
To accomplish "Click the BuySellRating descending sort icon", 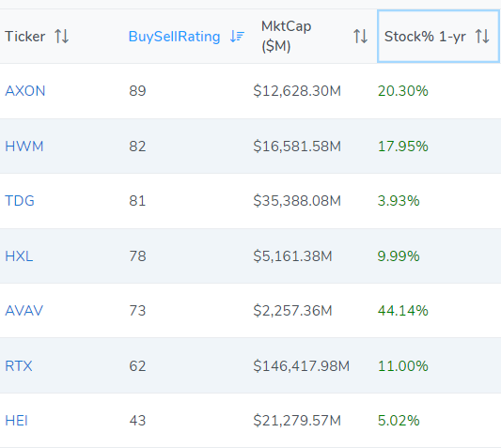I will [237, 37].
